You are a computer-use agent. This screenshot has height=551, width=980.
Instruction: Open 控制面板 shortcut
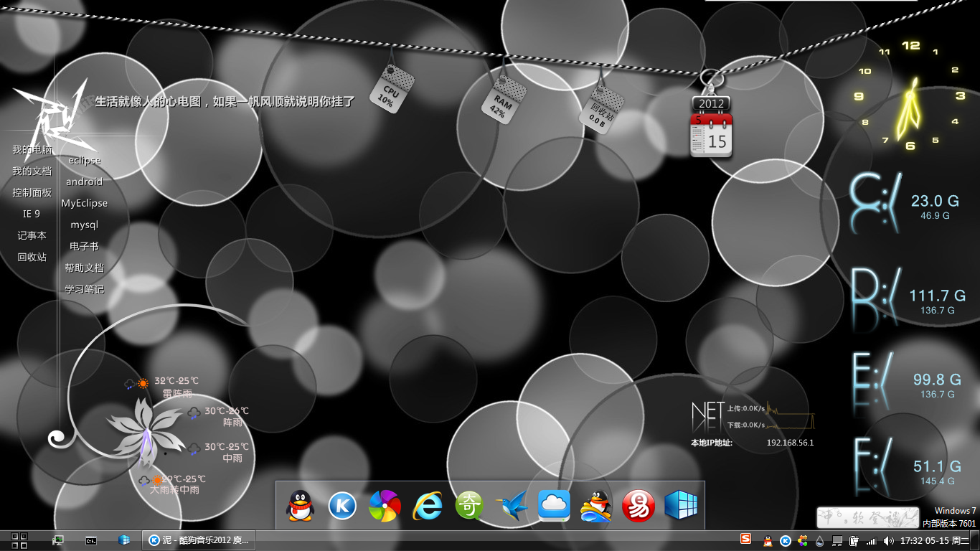(x=32, y=193)
